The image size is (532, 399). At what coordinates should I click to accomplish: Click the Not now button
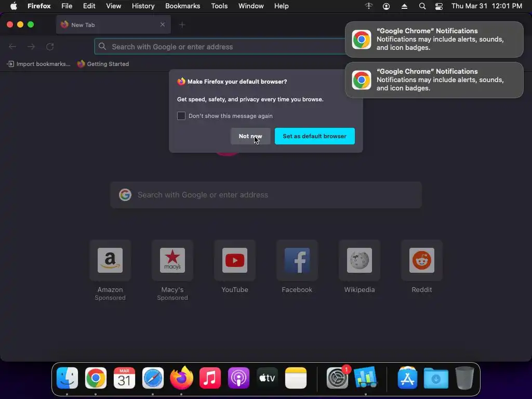pos(250,136)
